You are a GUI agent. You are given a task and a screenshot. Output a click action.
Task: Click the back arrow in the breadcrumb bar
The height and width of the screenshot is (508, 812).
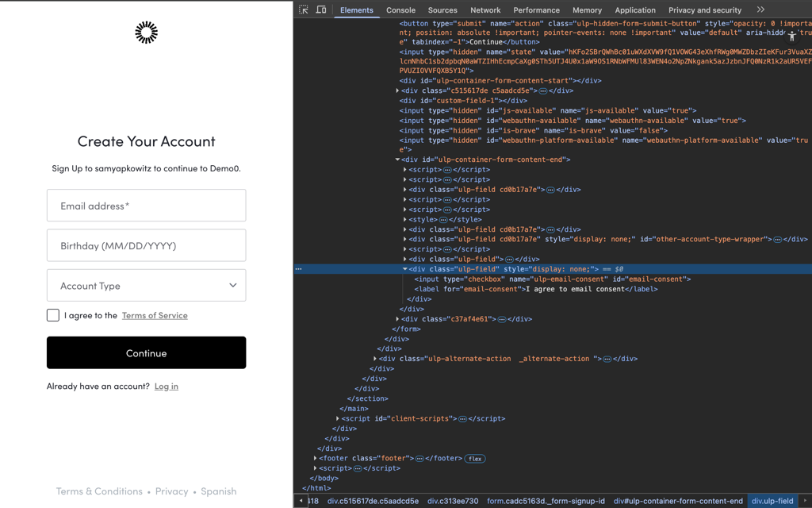[x=300, y=501]
